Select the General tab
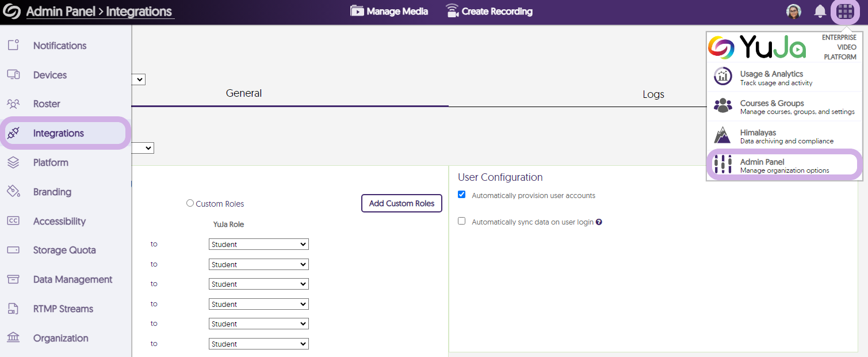Image resolution: width=868 pixels, height=357 pixels. (244, 93)
